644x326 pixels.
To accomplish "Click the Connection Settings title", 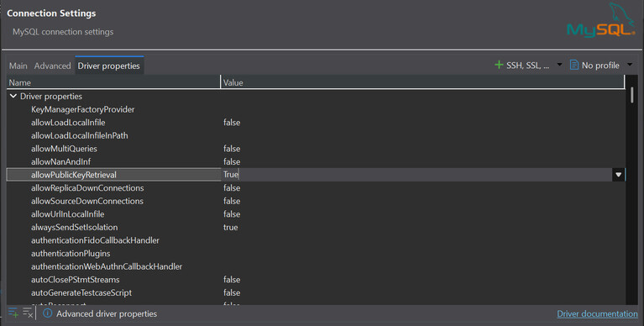I will 51,13.
